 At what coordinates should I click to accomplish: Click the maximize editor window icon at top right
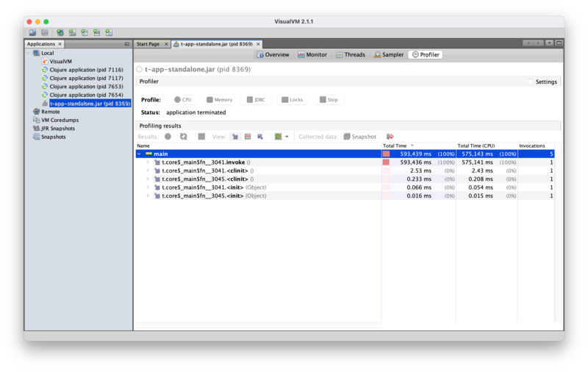tap(559, 43)
